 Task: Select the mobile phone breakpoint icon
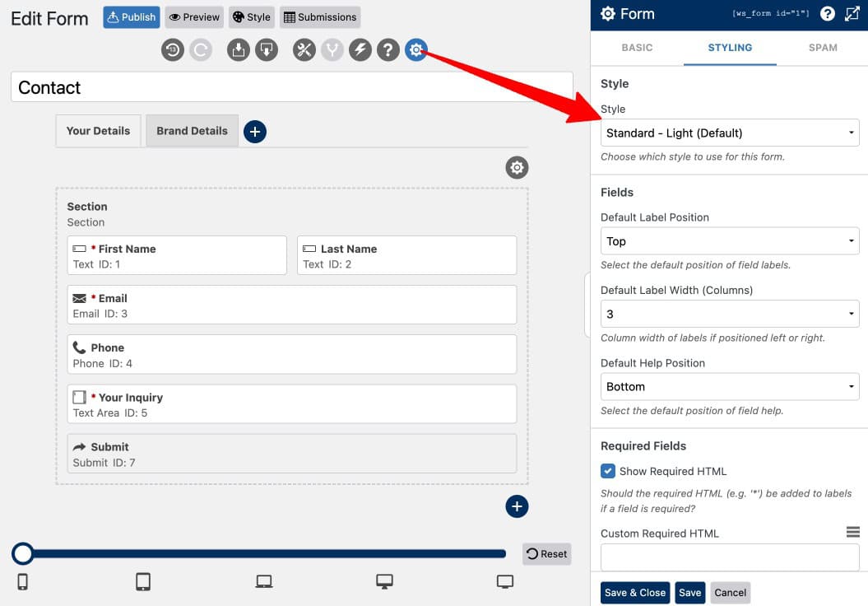(23, 582)
